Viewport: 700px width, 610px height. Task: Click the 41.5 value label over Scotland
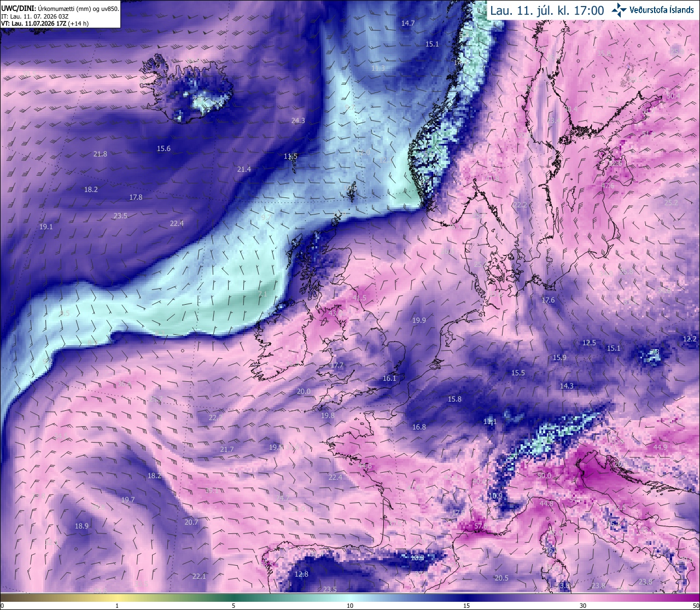pos(359,298)
